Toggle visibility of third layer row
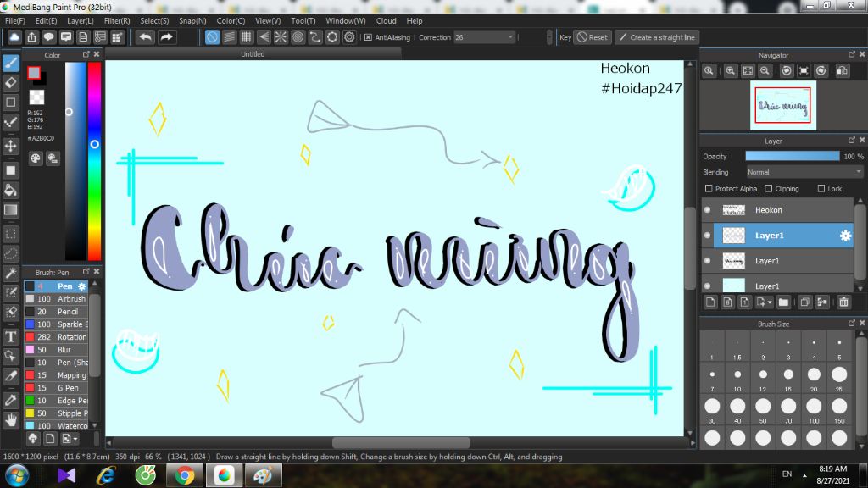The height and width of the screenshot is (488, 868). (708, 261)
